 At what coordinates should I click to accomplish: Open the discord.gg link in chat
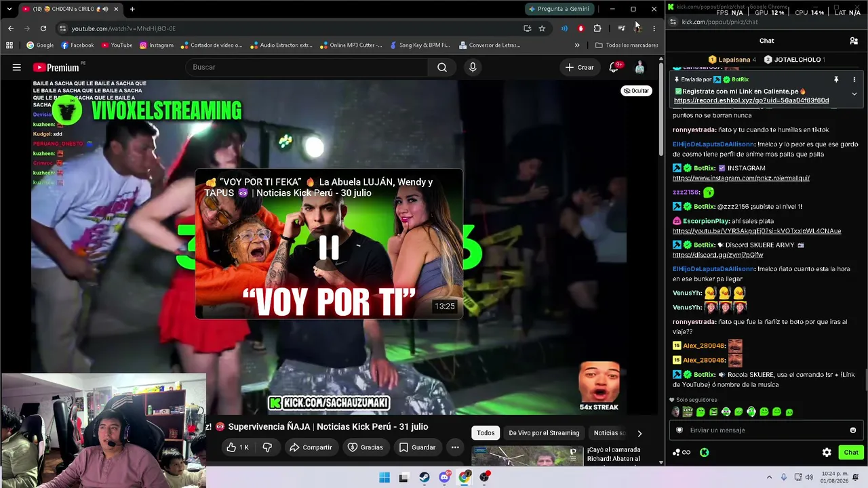click(x=718, y=256)
